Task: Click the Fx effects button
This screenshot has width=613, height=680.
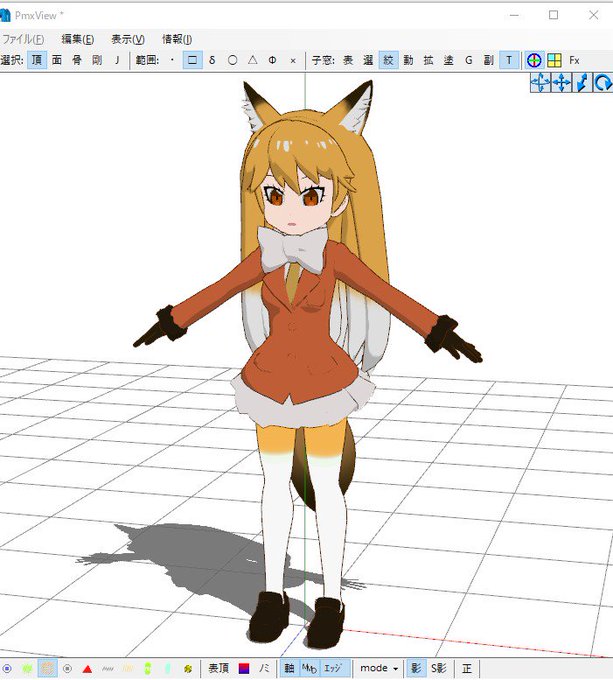Action: pos(574,60)
